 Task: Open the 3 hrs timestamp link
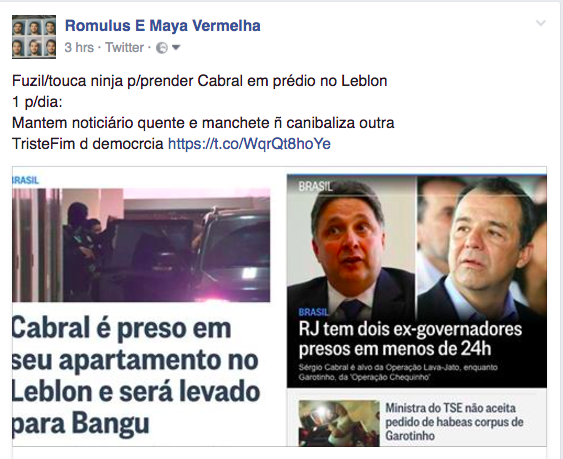[79, 47]
